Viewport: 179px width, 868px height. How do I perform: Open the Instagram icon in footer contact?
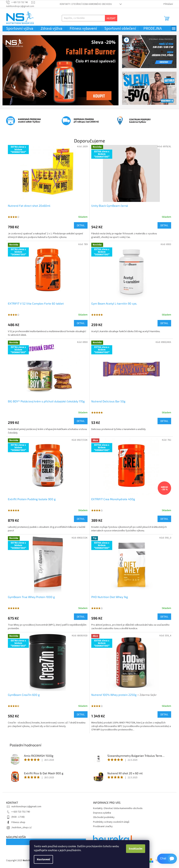(x=8, y=827)
